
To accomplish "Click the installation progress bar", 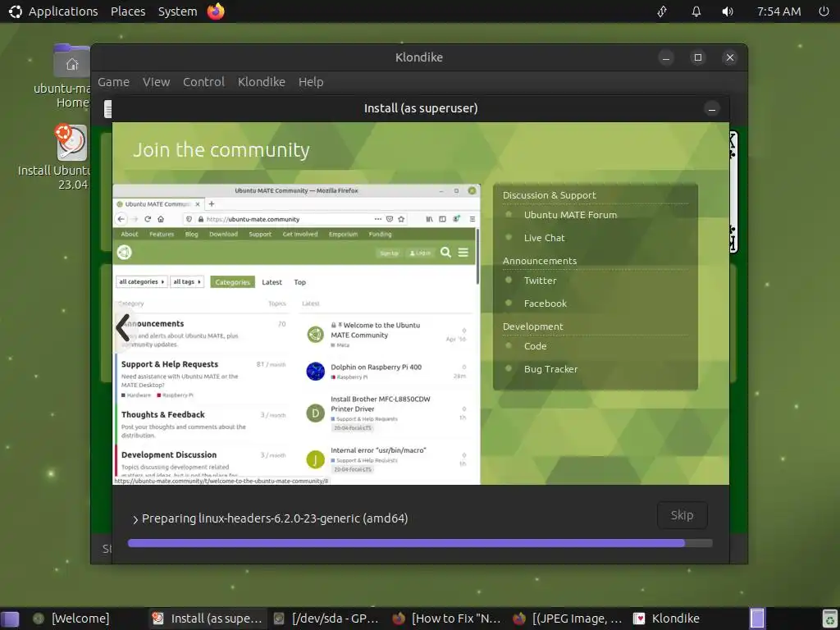I will tap(420, 543).
